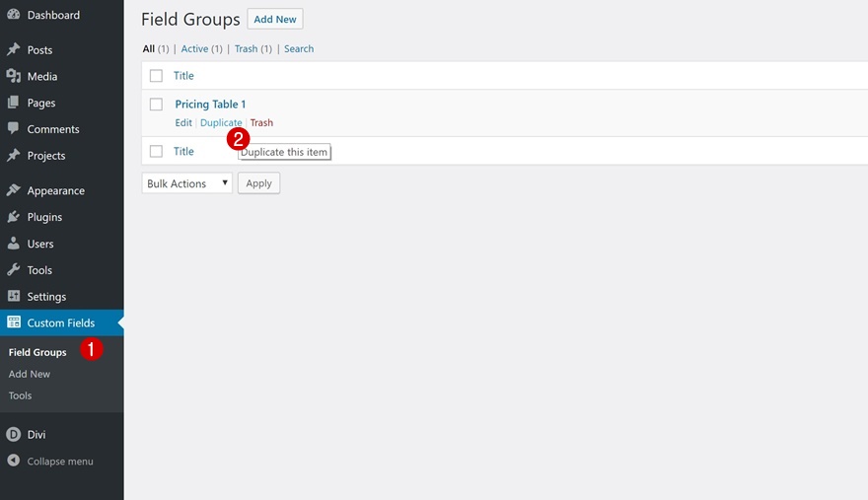
Task: Click the Plugins plug icon
Action: point(13,217)
